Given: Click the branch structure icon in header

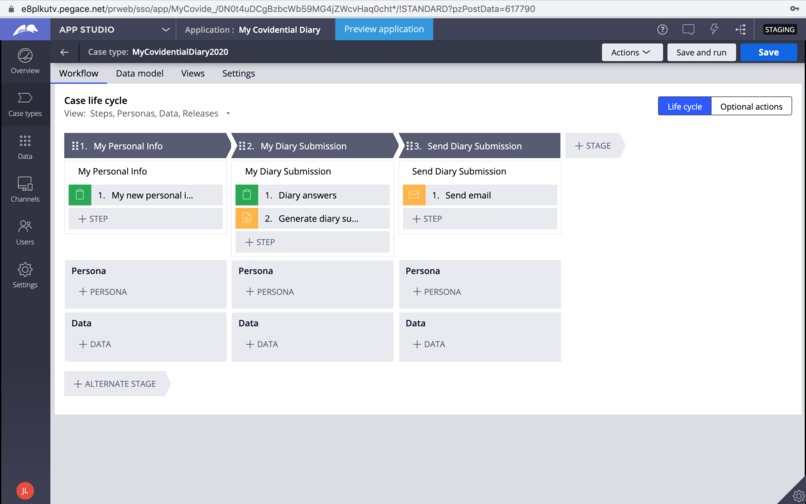Looking at the screenshot, I should click(x=740, y=30).
